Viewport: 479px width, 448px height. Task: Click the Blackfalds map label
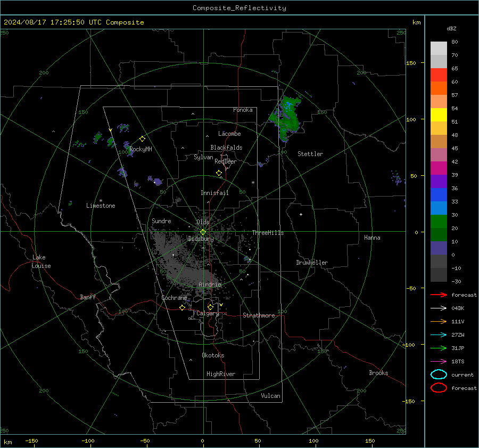tap(226, 148)
